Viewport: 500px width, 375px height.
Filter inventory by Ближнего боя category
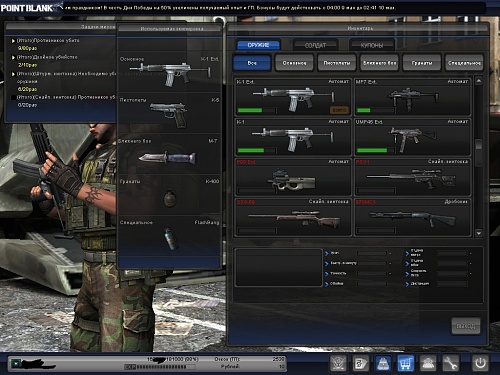379,63
